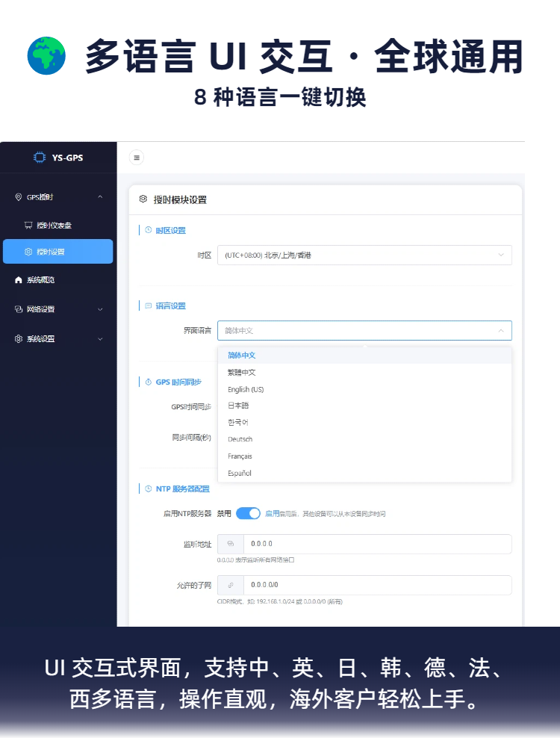Viewport: 560px width, 738px height.
Task: Click the 授时仪表盘 monitor icon
Action: [x=28, y=225]
